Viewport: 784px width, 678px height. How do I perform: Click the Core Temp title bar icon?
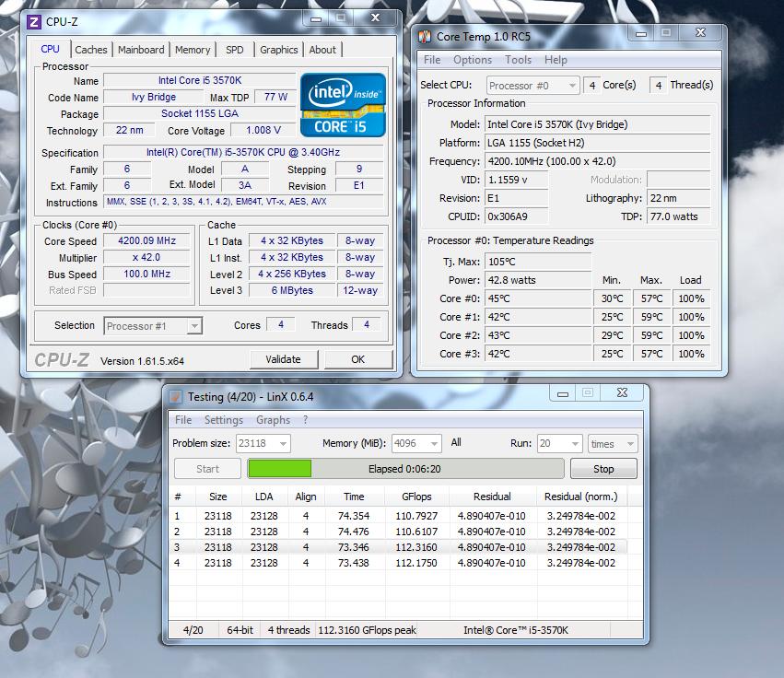coord(425,37)
